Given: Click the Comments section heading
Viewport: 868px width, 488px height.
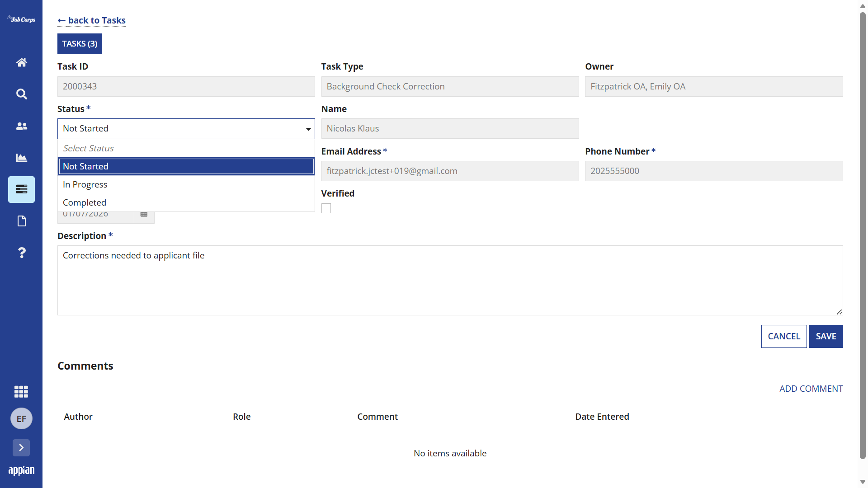Looking at the screenshot, I should (x=85, y=366).
